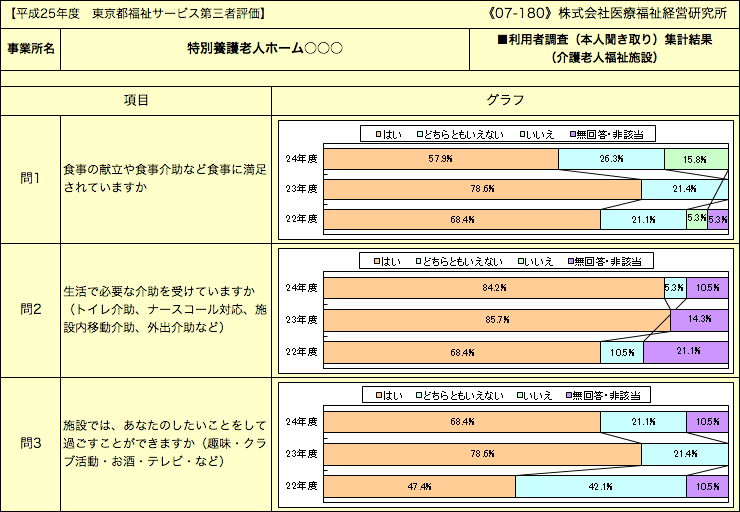This screenshot has width=740, height=512.
Task: Click the どちらともいえない legend swatch in 問2 chart
Action: click(418, 261)
